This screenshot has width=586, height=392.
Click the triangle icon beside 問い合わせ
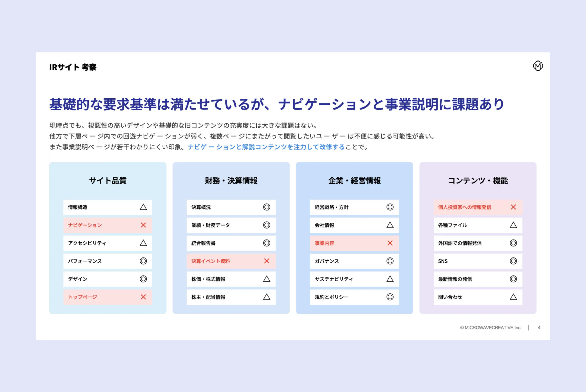pyautogui.click(x=513, y=297)
